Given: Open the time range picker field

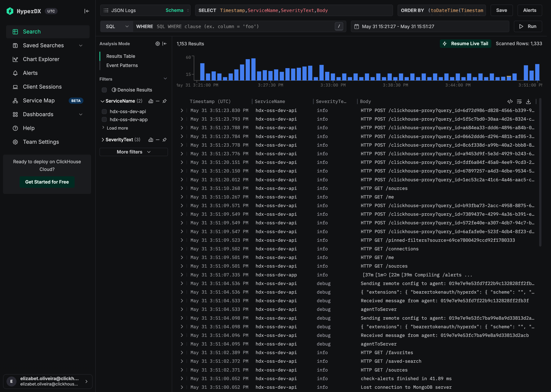Looking at the screenshot, I should click(x=430, y=26).
